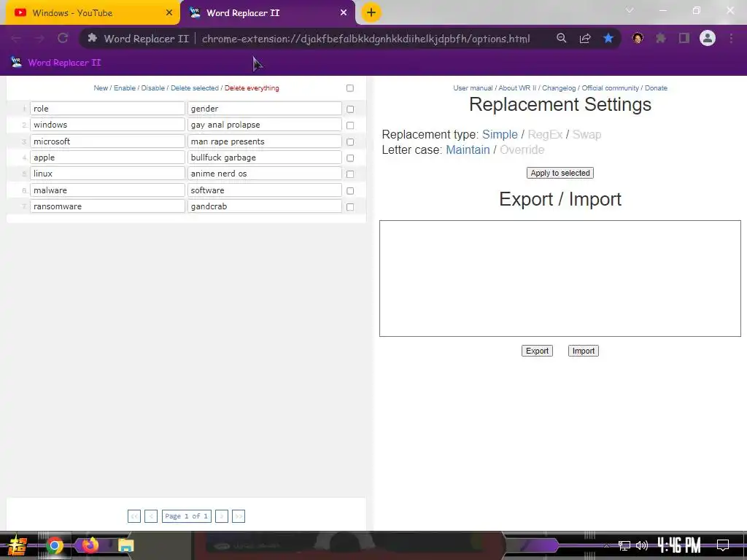Check the box for the role row
Image resolution: width=747 pixels, height=560 pixels.
pos(350,109)
